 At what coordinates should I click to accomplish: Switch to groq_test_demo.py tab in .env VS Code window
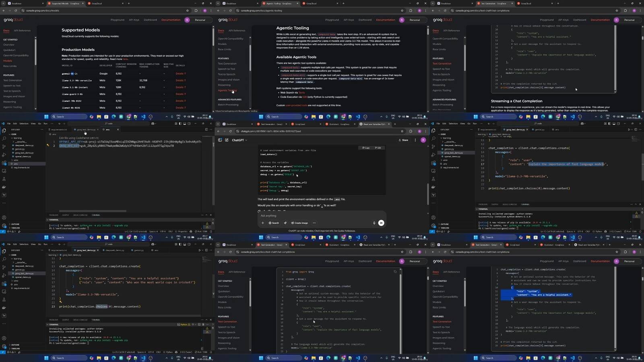click(86, 130)
